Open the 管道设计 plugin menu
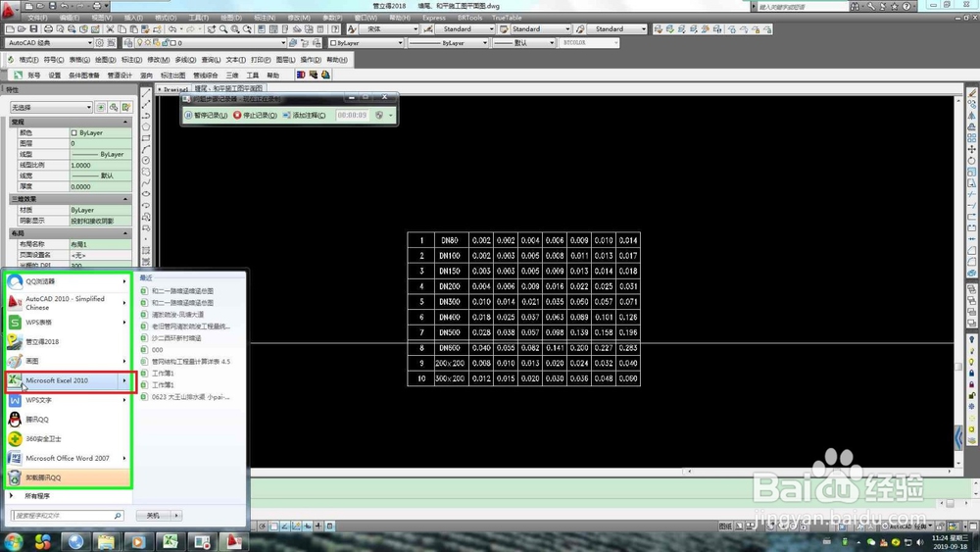980x552 pixels. [x=120, y=75]
